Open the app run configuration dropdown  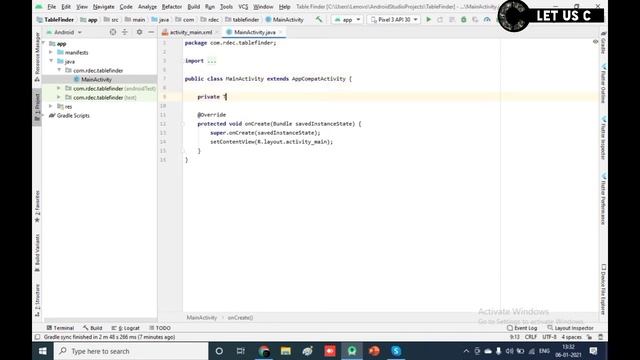(347, 19)
